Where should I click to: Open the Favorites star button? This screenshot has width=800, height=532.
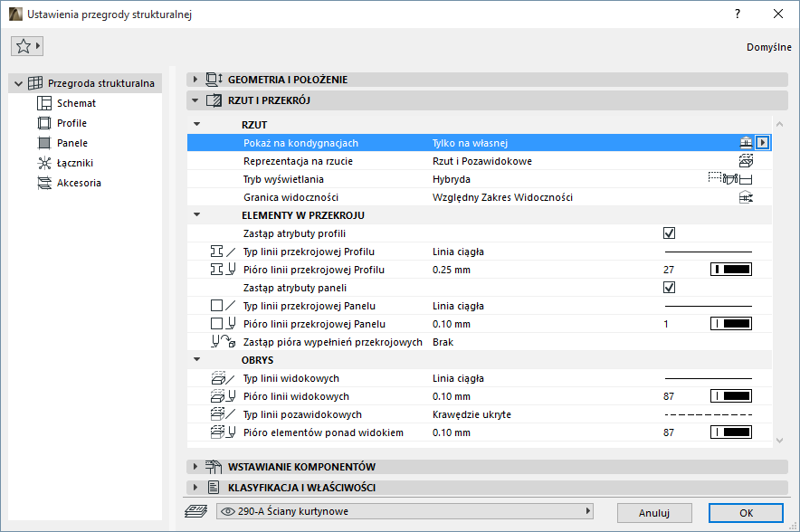pyautogui.click(x=26, y=46)
